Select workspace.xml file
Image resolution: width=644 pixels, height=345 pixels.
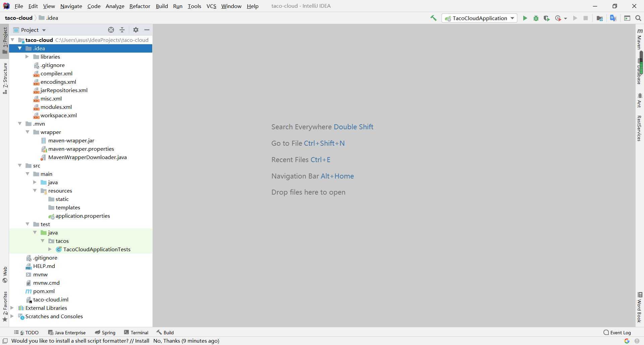pos(58,115)
